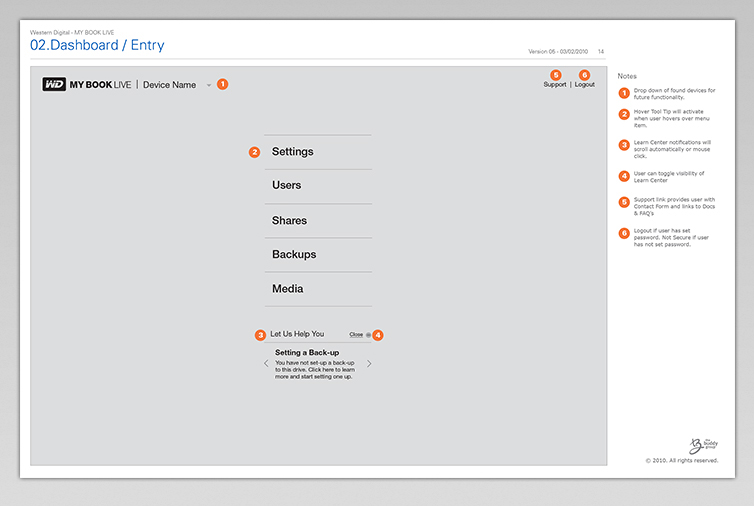Open the Settings menu item
754x506 pixels.
(x=318, y=152)
